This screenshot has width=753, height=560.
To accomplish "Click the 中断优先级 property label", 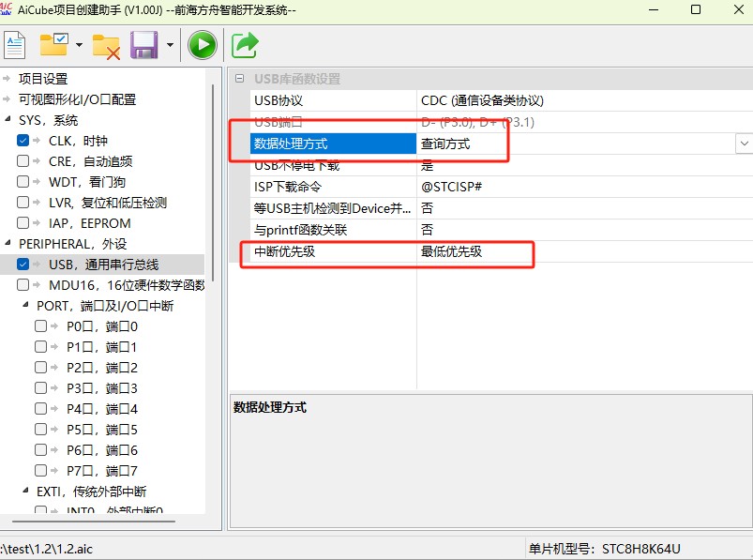I will 284,251.
